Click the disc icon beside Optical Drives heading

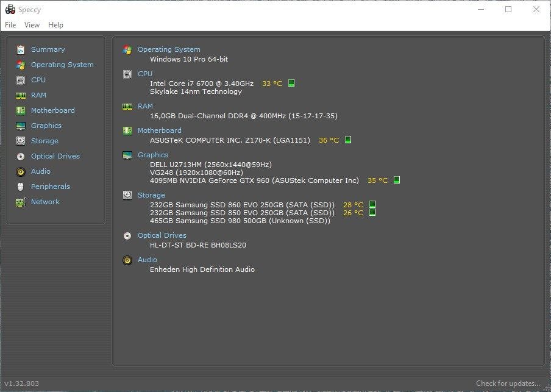[x=127, y=235]
